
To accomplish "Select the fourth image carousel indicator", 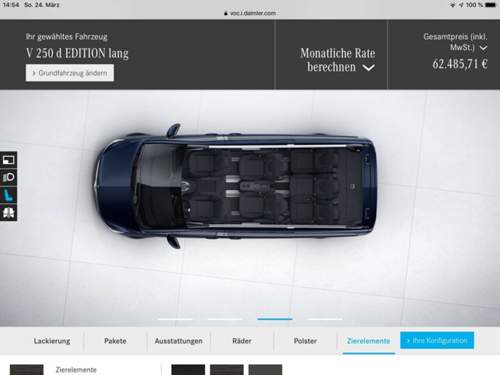I will tap(325, 319).
